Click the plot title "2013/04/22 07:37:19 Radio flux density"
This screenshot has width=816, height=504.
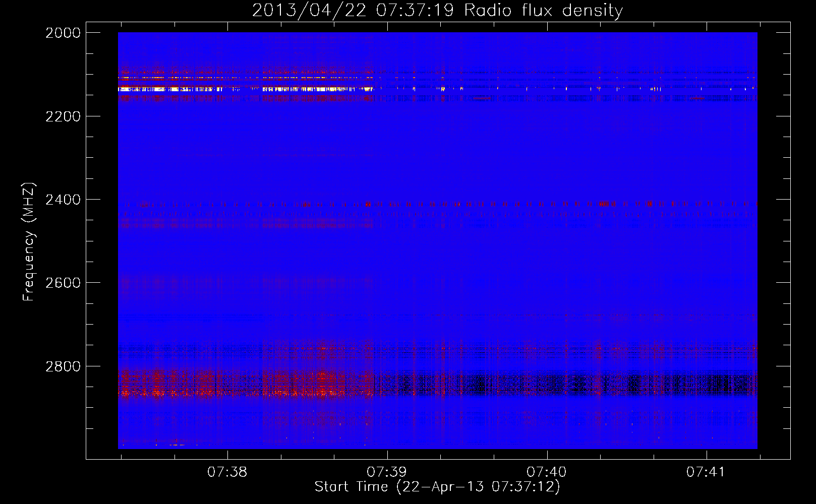coord(437,11)
